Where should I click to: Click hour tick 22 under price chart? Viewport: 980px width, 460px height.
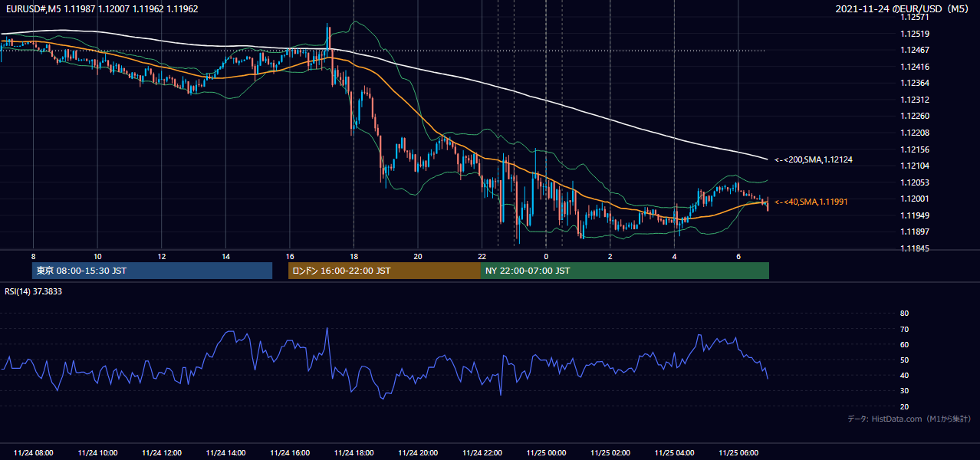click(482, 256)
